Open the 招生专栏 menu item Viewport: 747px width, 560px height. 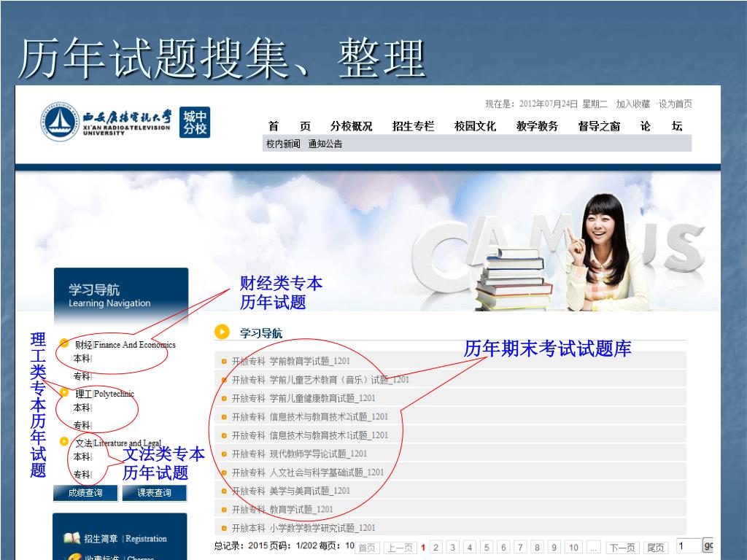(413, 126)
